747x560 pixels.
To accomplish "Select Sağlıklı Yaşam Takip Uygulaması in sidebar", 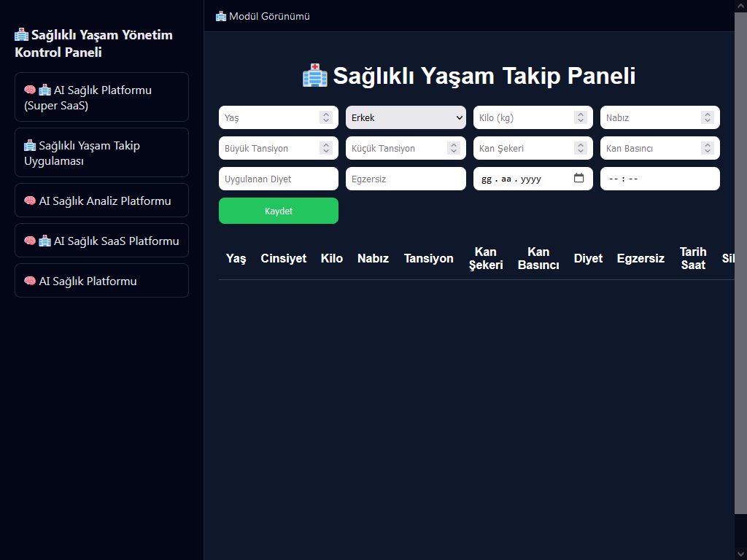I will pyautogui.click(x=101, y=152).
